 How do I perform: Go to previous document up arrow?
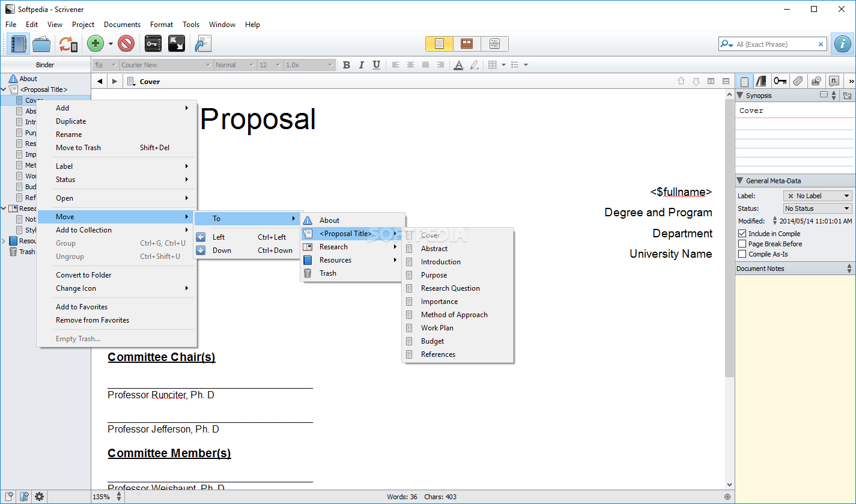pyautogui.click(x=681, y=81)
